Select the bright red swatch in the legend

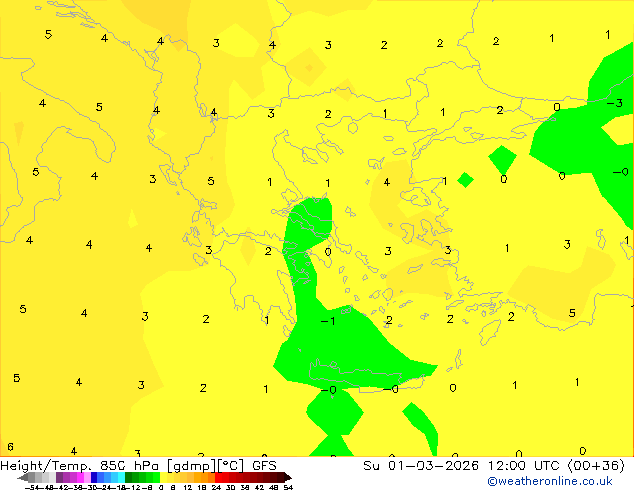point(218,477)
